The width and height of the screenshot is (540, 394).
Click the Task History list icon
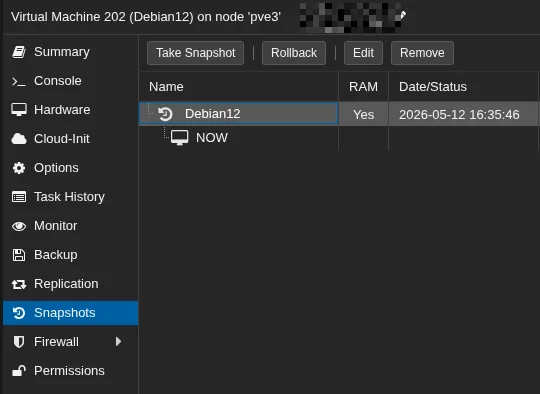(19, 197)
